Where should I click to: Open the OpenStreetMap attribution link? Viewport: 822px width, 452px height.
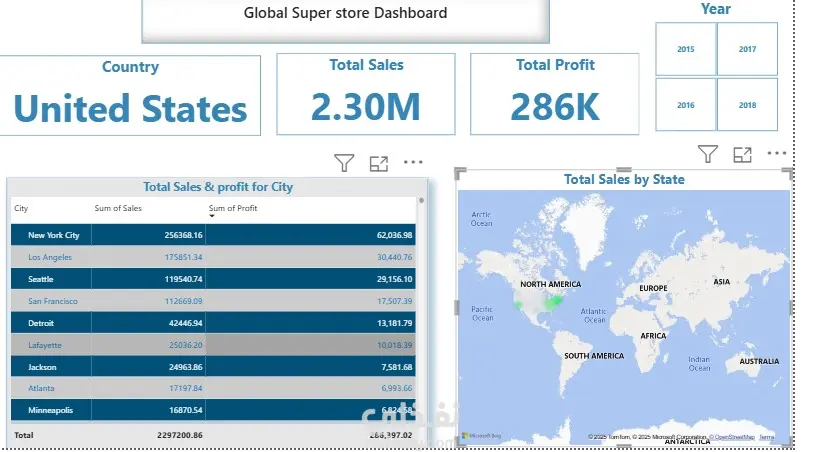tap(735, 437)
